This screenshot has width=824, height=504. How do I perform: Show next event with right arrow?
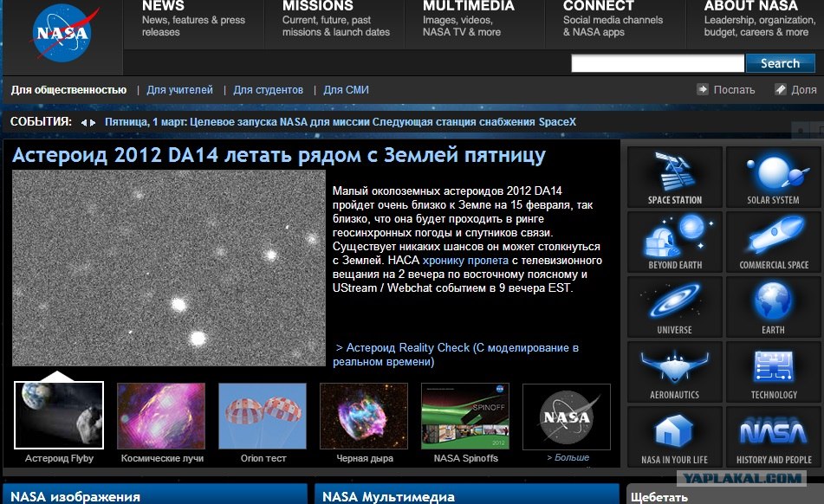tap(93, 123)
